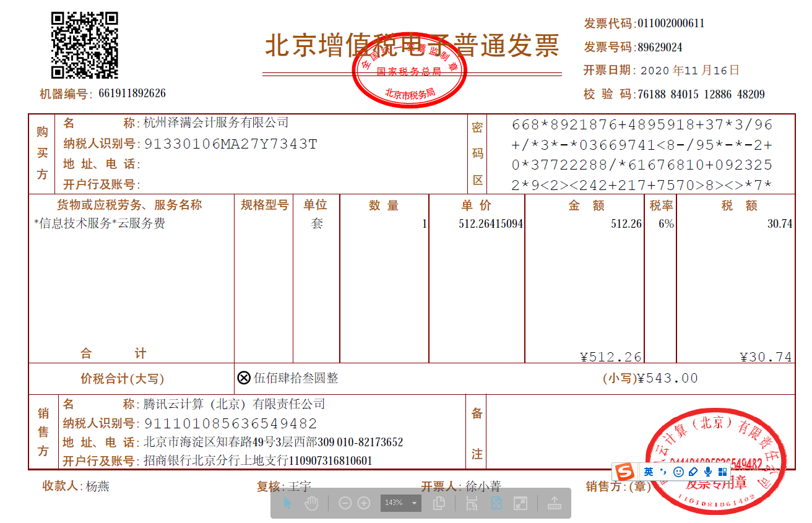Open the 143% zoom level dropdown
The width and height of the screenshot is (812, 523).
pos(414,503)
